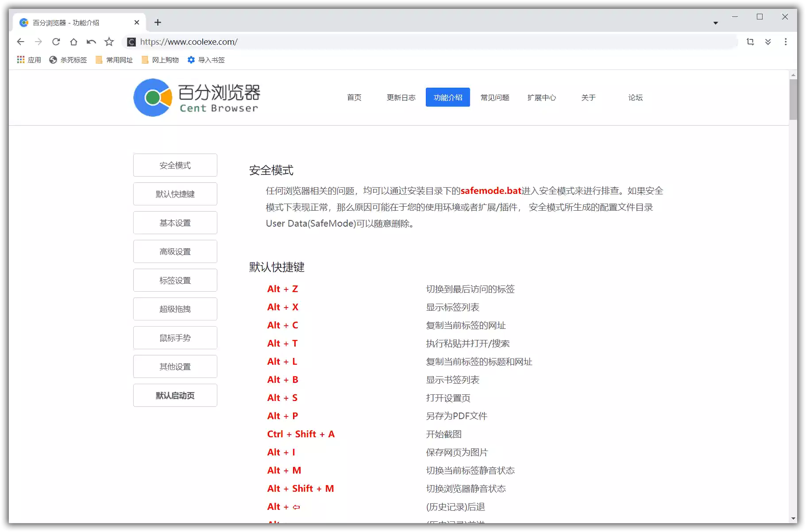Image resolution: width=806 pixels, height=532 pixels.
Task: Visit the 论坛 page
Action: click(x=635, y=97)
